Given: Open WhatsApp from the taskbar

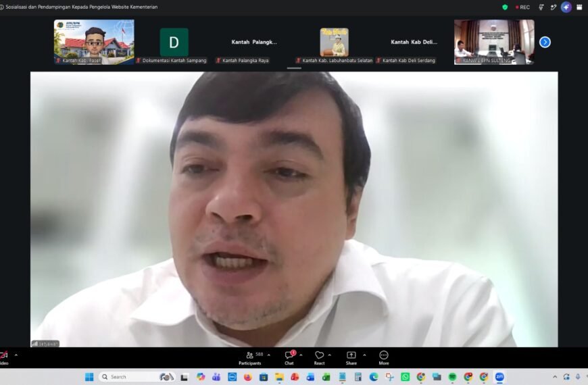Looking at the screenshot, I should [406, 377].
